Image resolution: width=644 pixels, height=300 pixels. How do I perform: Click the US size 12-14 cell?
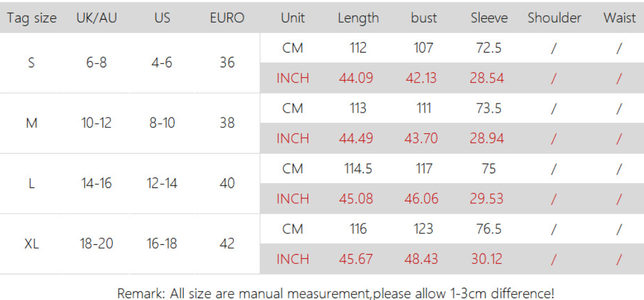(x=162, y=183)
